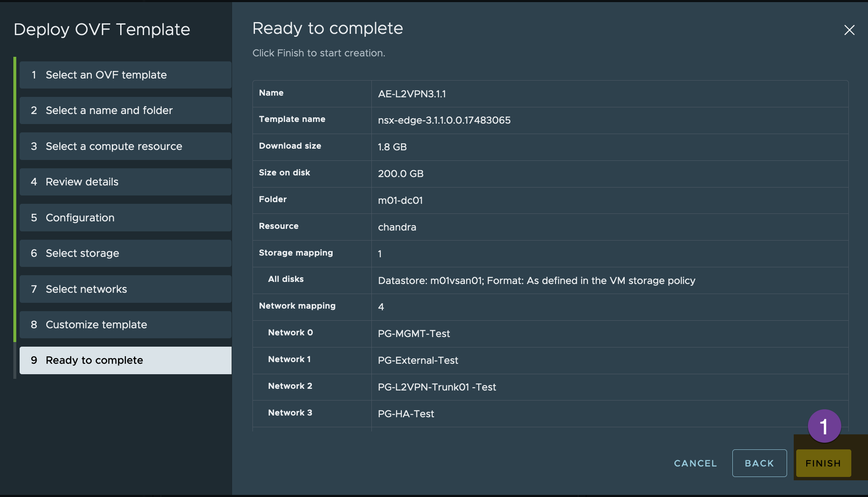Go to step 2 Select a name and folder

click(x=126, y=110)
